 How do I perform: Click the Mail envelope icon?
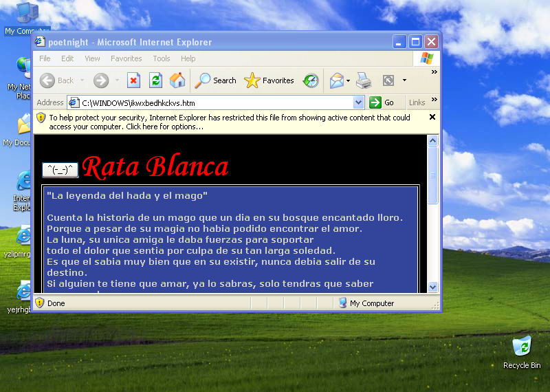coord(337,80)
